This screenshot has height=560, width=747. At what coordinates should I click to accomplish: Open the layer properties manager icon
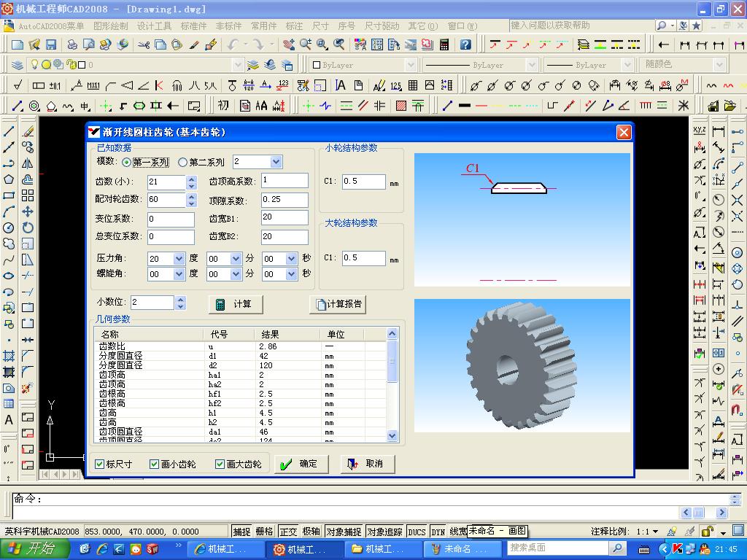pos(18,64)
